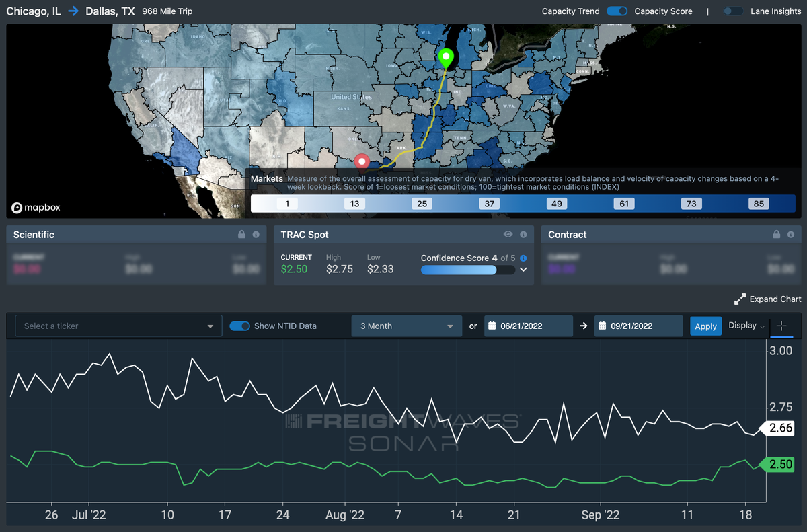Click the route arrow between Chicago and Dallas
This screenshot has height=532, width=807.
73,11
